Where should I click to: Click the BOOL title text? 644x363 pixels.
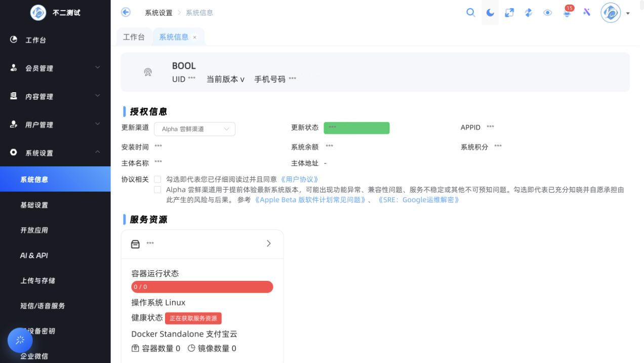point(184,66)
